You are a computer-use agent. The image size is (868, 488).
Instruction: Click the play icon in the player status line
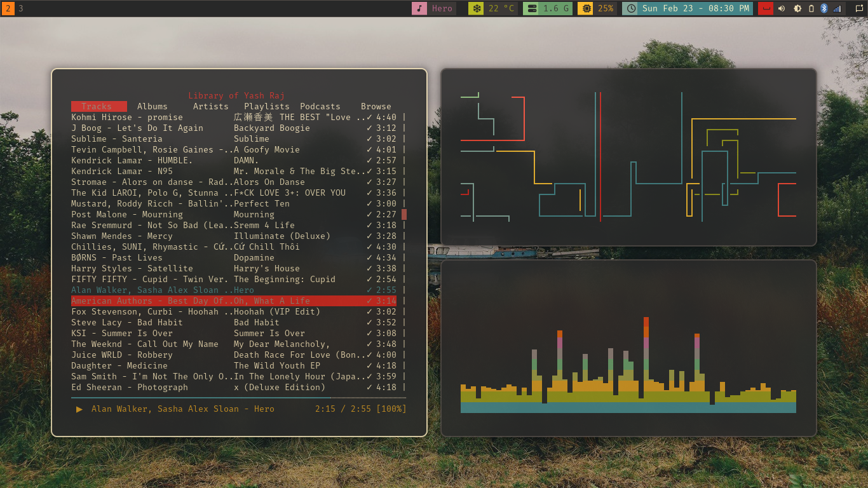tap(79, 409)
